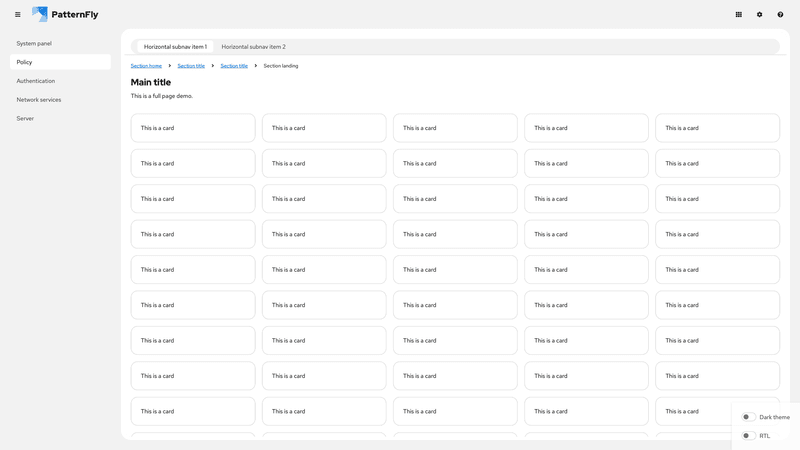Screen dimensions: 800x450
Task: Enable the RTL switch
Action: (x=748, y=436)
